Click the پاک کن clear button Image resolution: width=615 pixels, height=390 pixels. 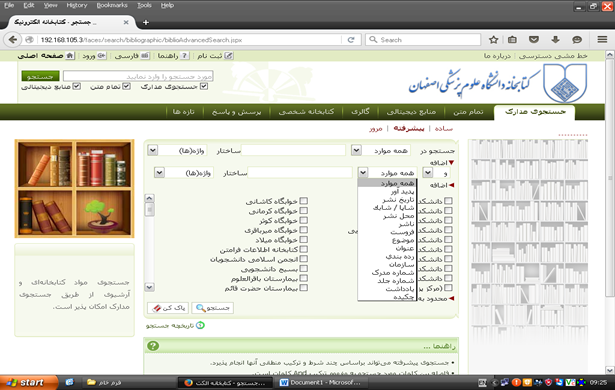[x=168, y=308]
